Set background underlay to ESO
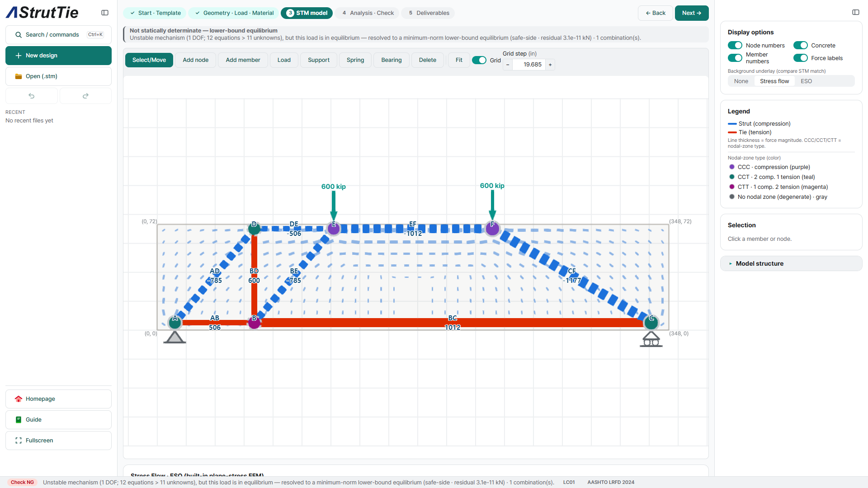Image resolution: width=868 pixels, height=488 pixels. [x=806, y=81]
